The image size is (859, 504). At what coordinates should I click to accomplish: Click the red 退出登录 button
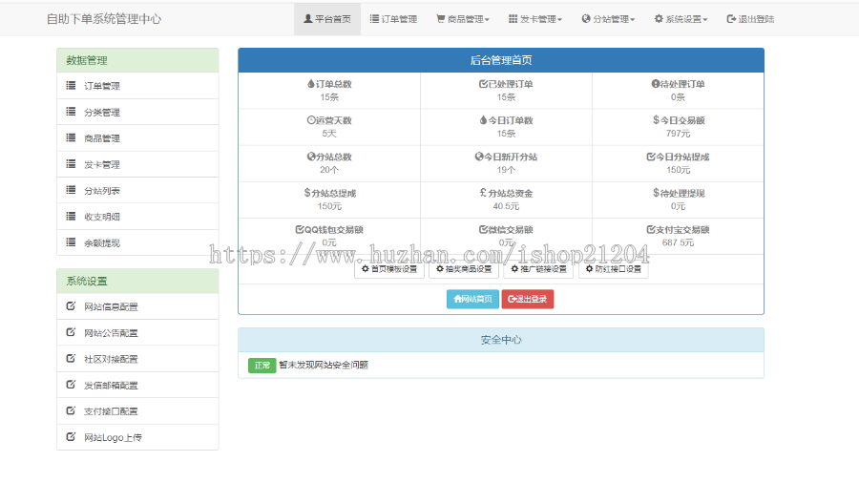(528, 299)
